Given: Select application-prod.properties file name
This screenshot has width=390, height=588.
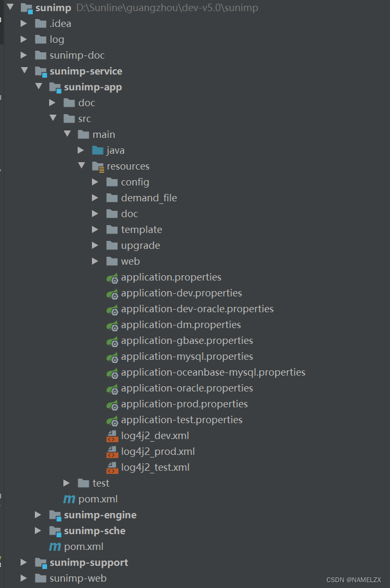Looking at the screenshot, I should [184, 404].
